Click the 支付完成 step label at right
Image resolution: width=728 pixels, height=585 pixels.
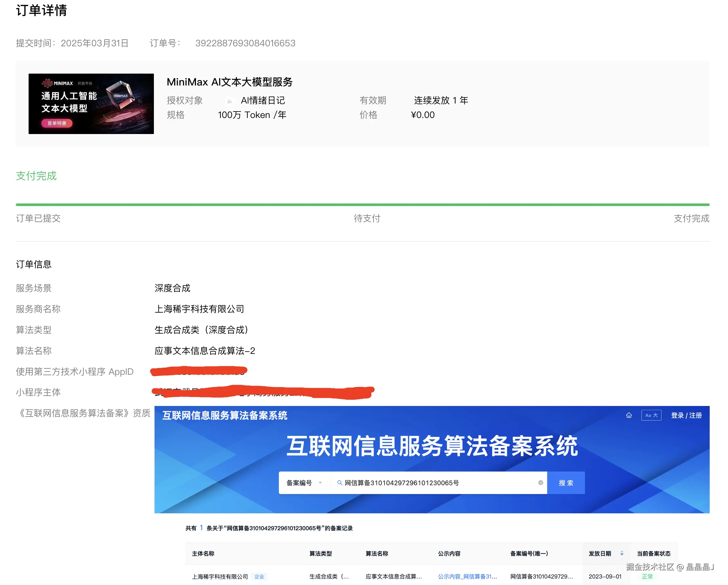[x=691, y=218]
